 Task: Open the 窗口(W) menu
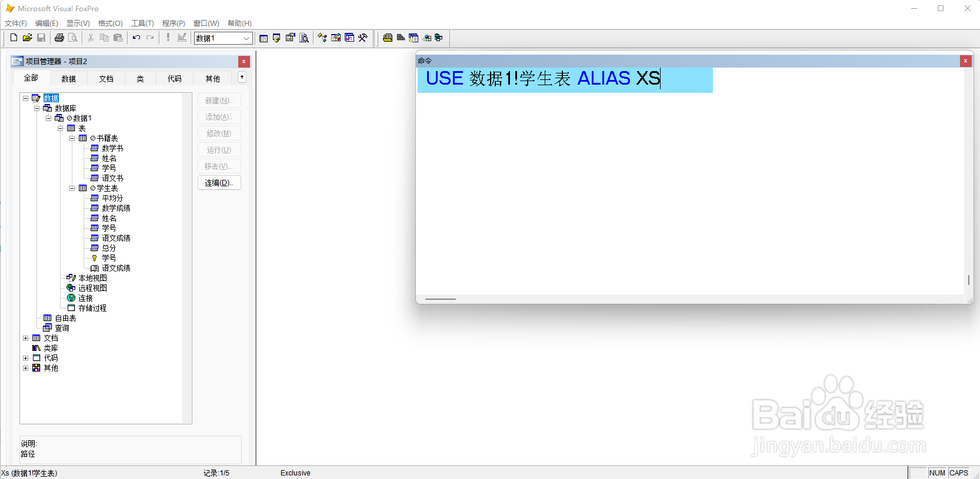[206, 24]
